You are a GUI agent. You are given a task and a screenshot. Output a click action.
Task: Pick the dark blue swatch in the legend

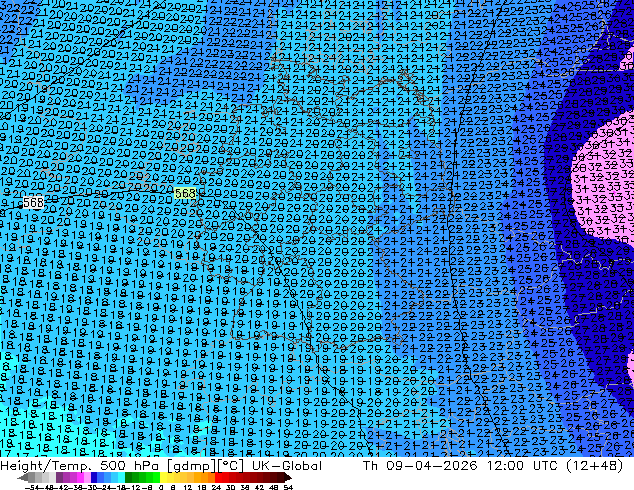[x=94, y=478]
